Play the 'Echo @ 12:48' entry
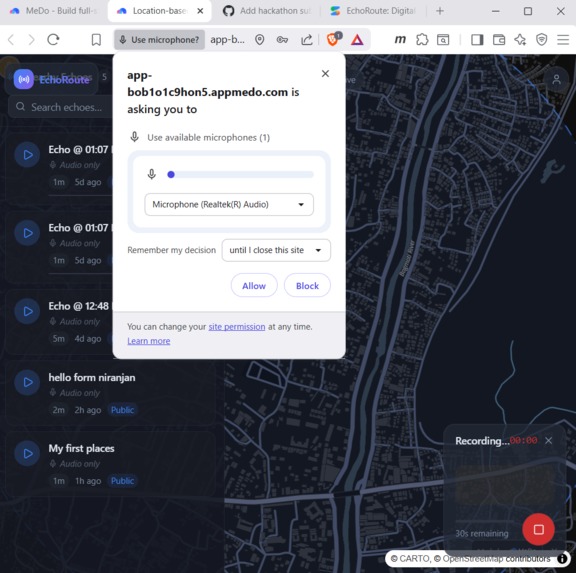Screen dimensions: 576x573 pos(27,311)
